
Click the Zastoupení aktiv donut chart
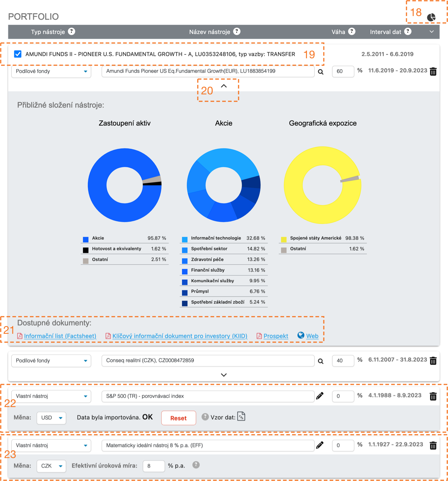(x=125, y=185)
